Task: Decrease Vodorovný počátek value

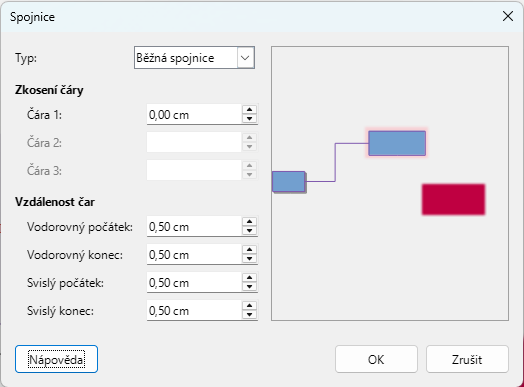Action: click(249, 231)
